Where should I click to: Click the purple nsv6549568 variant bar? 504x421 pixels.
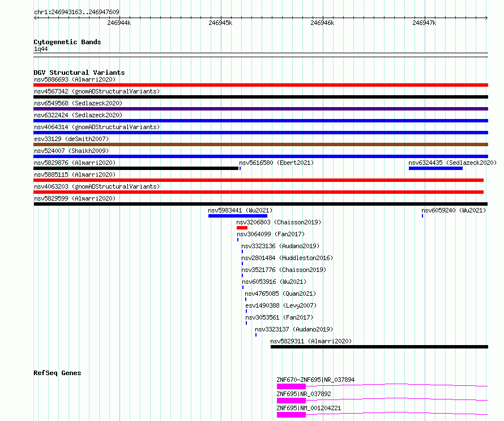pos(260,109)
